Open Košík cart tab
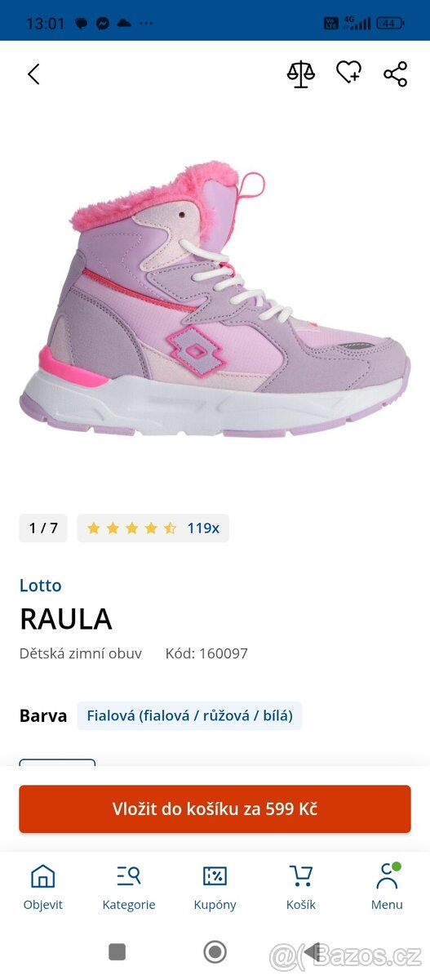 [301, 888]
